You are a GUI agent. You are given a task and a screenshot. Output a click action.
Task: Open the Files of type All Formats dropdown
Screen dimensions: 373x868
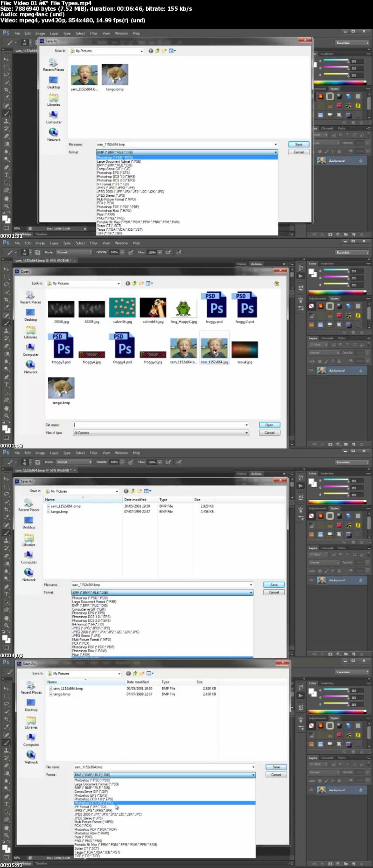(x=161, y=433)
